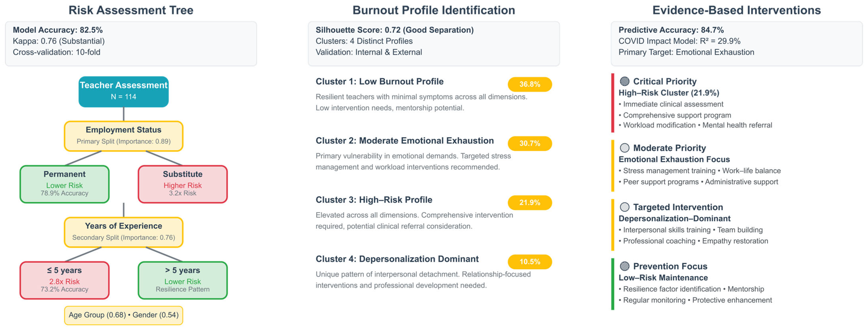Click the 30.7% cluster badge

[530, 143]
